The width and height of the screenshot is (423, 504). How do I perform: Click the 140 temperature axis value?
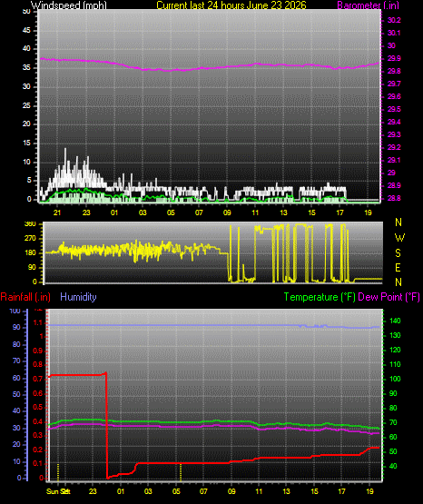coord(395,321)
